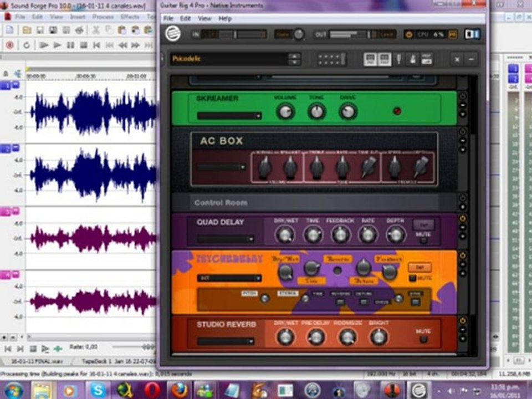Stop playback in Sound Forge transport
This screenshot has height=399, width=532.
tap(84, 45)
